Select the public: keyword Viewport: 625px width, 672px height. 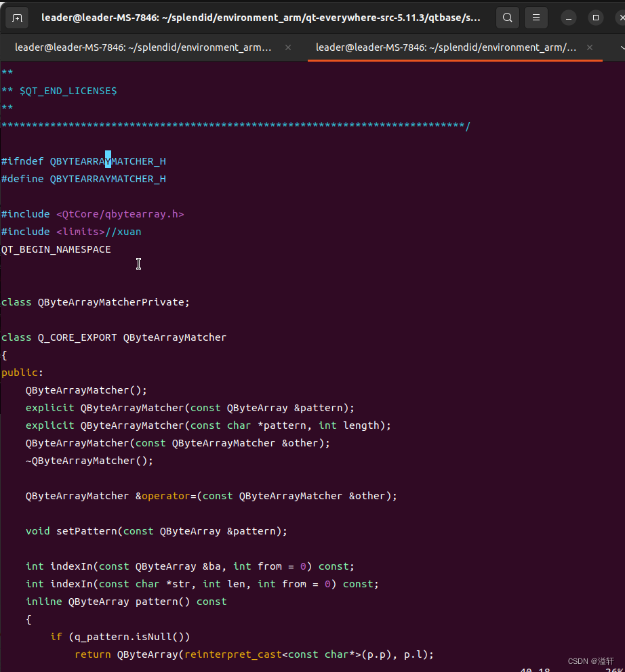coord(20,372)
